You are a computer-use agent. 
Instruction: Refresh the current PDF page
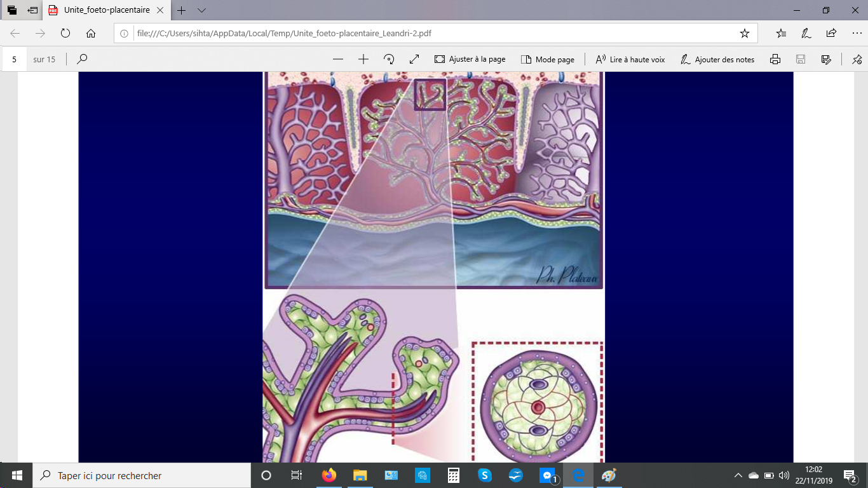[65, 33]
